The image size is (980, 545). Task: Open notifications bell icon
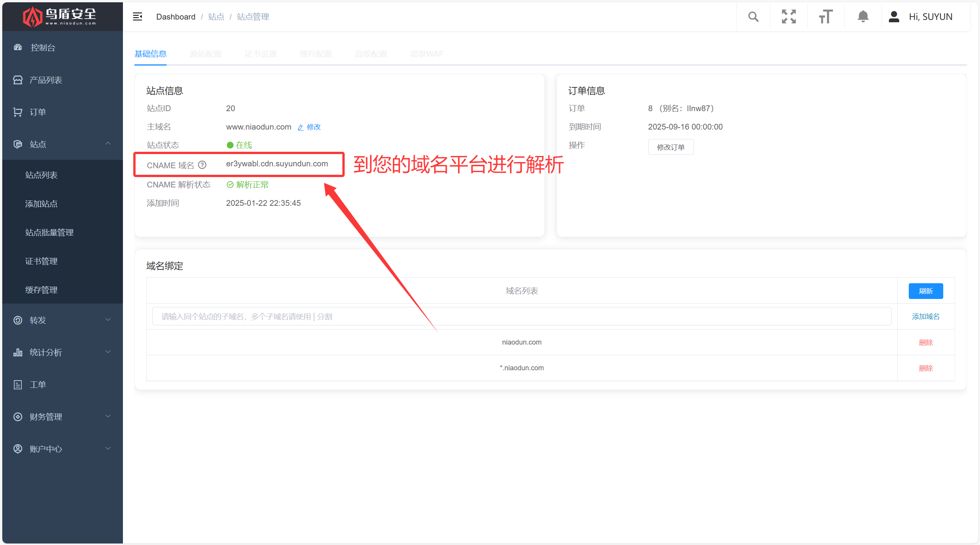tap(863, 16)
